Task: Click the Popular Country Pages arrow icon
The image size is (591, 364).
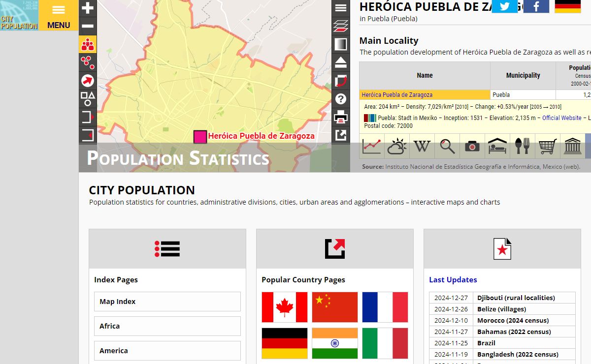Action: tap(335, 249)
